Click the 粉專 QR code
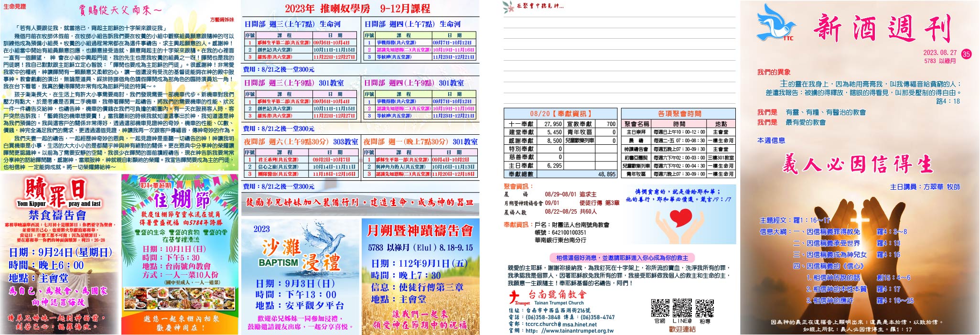Screen dimensions: 980x335 click(x=705, y=308)
